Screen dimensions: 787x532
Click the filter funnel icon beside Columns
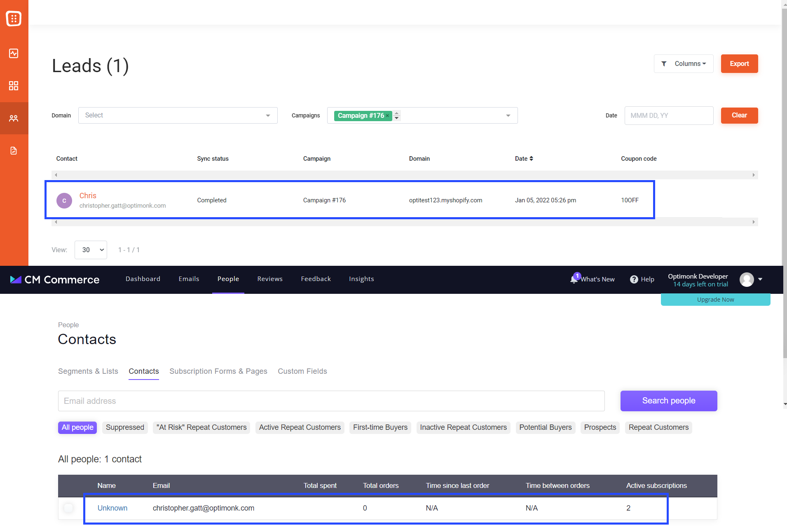[664, 64]
